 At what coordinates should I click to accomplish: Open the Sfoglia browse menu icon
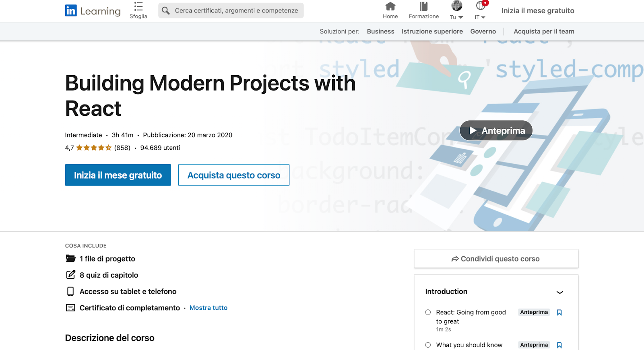138,6
